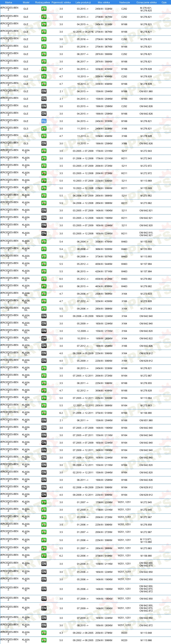This screenshot has height=644, width=171.
Task: Click the Pojemność silnika column header
Action: tap(61, 2)
